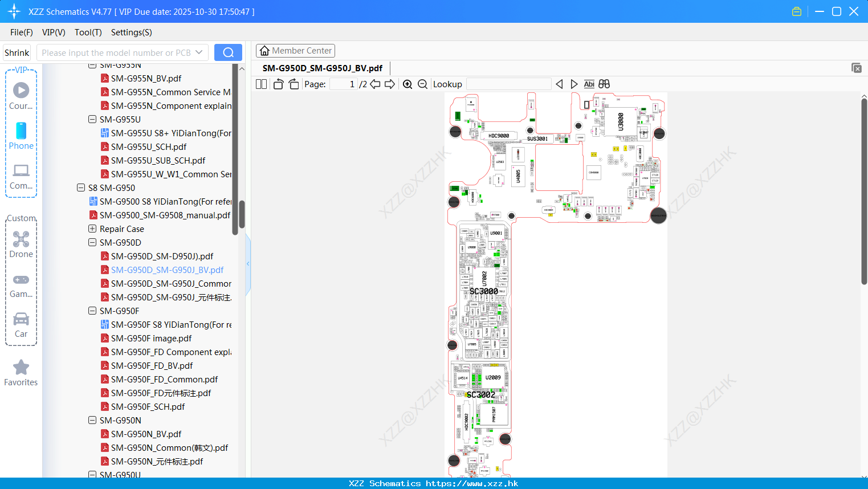The image size is (868, 489).
Task: Click the Shrink button
Action: click(17, 52)
